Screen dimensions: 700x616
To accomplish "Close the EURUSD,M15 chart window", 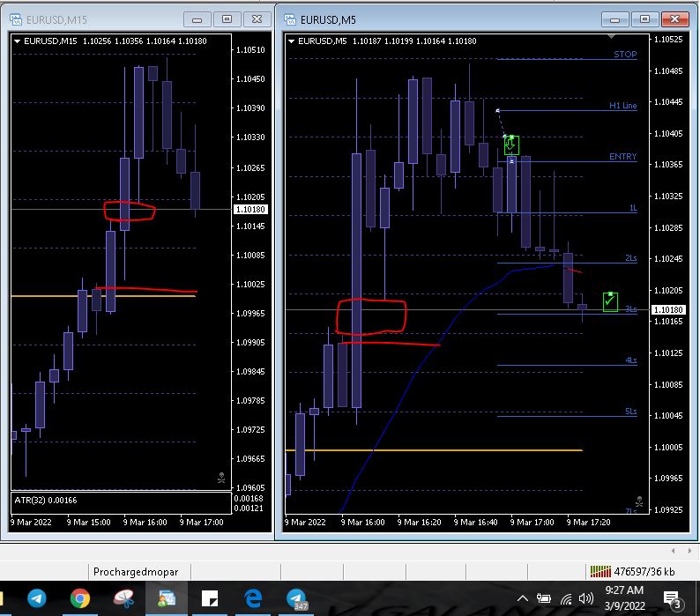I will pos(257,19).
